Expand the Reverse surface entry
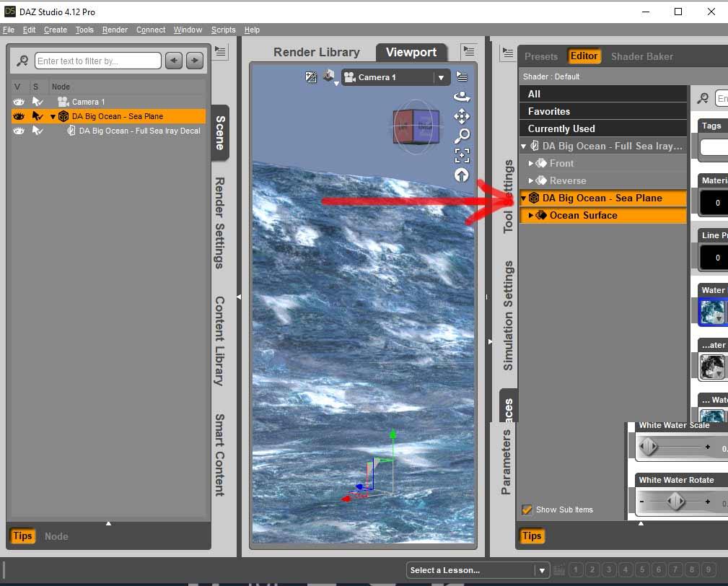 pyautogui.click(x=531, y=180)
